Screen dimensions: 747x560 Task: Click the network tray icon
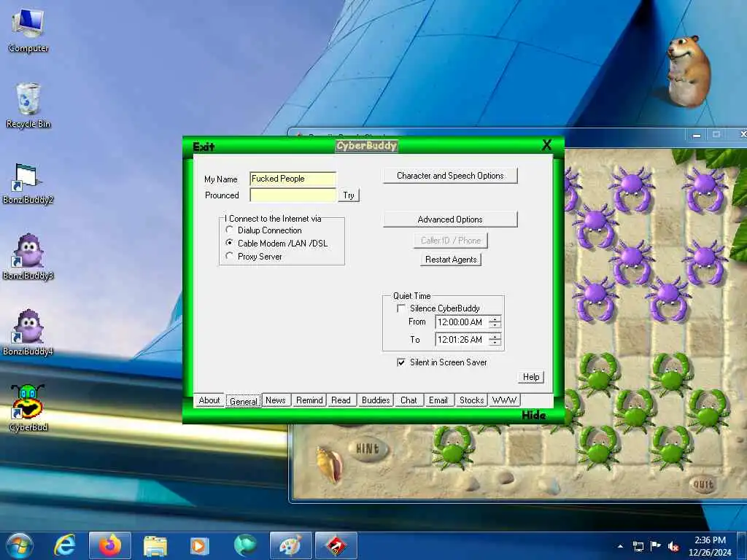tap(638, 546)
